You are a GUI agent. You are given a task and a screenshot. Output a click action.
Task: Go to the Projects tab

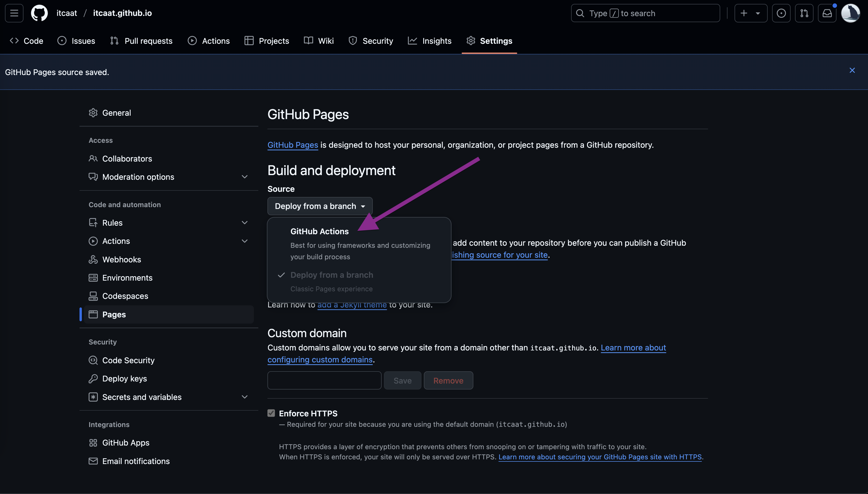coord(267,41)
